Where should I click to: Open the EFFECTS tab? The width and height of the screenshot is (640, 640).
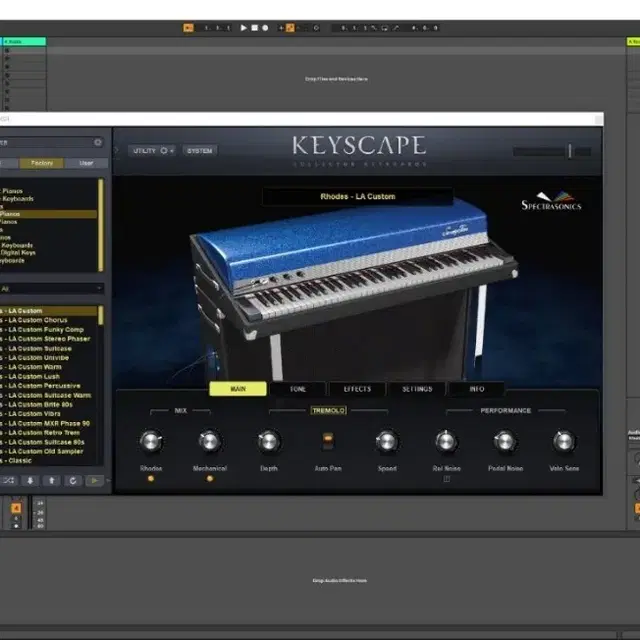(x=357, y=389)
